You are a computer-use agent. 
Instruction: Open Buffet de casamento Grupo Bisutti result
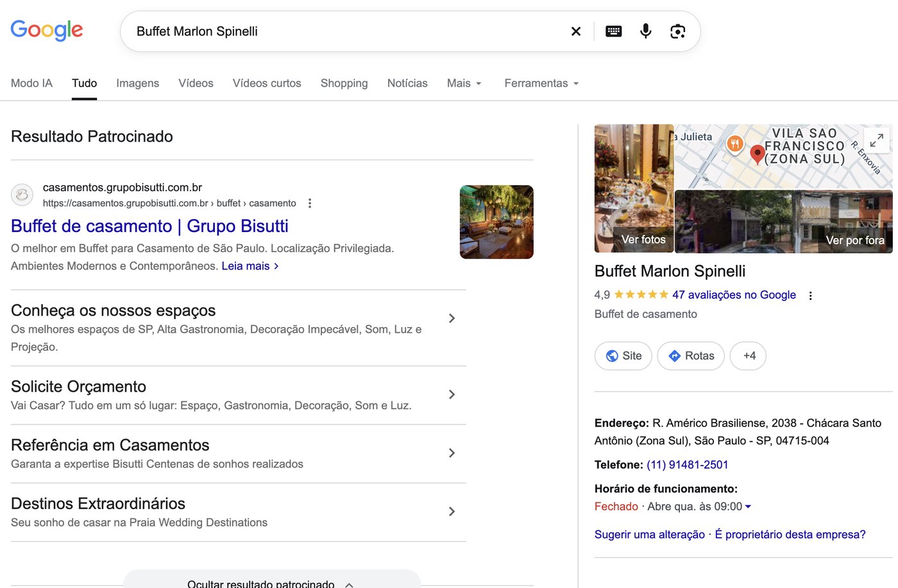coord(149,226)
